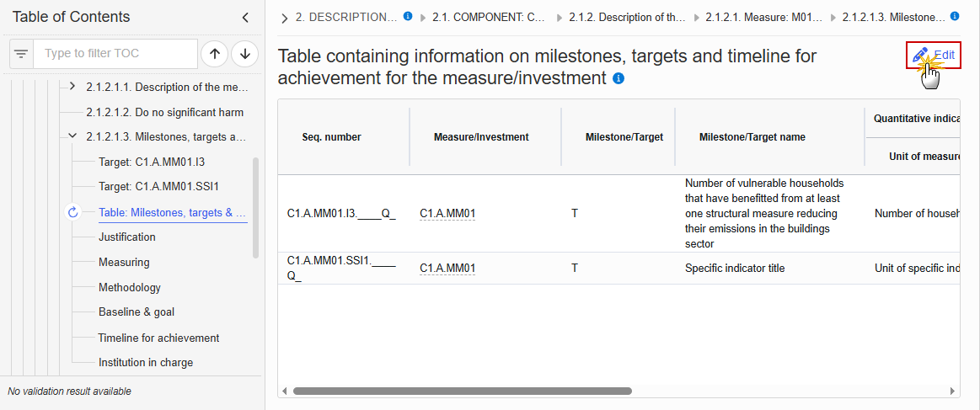Expand breadcrumb chevron before 2. DESCRIPTION

point(285,18)
